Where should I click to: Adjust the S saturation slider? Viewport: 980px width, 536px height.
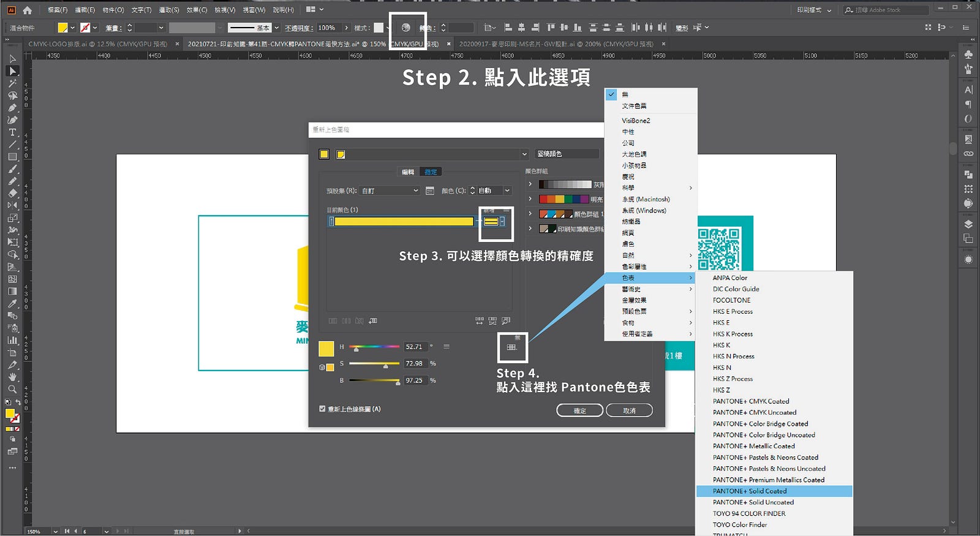pyautogui.click(x=375, y=364)
